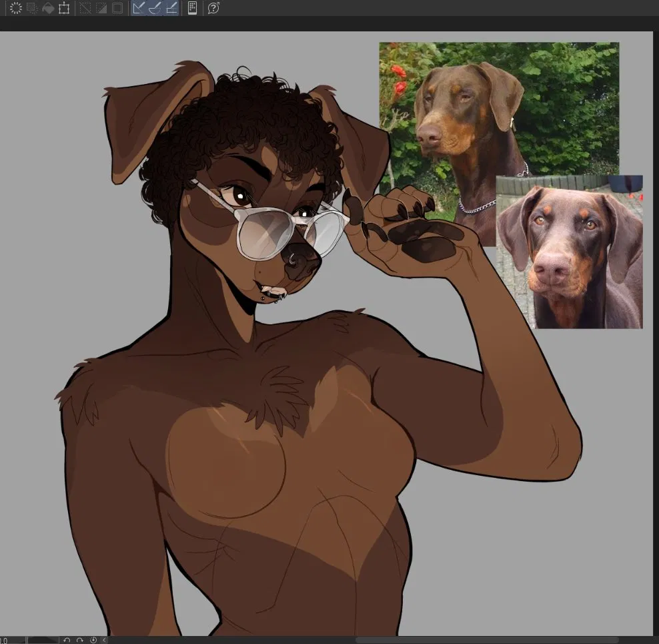
Task: Reset canvas rotation icon in status bar
Action: point(93,640)
